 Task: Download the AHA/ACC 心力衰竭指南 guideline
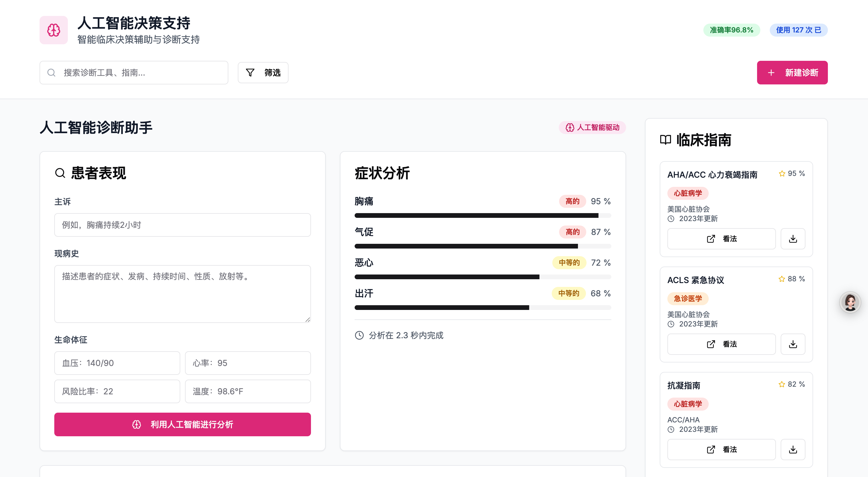792,239
